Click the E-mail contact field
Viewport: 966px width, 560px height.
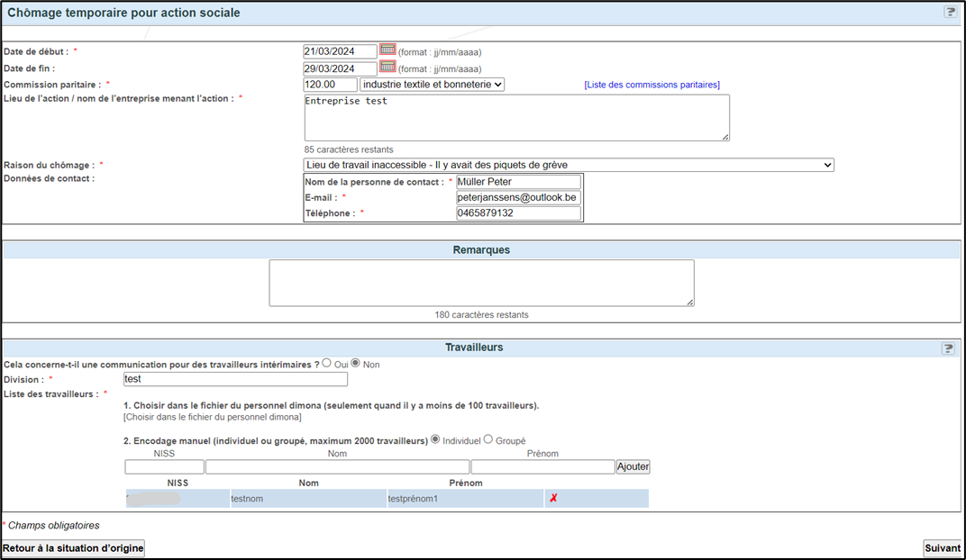518,197
